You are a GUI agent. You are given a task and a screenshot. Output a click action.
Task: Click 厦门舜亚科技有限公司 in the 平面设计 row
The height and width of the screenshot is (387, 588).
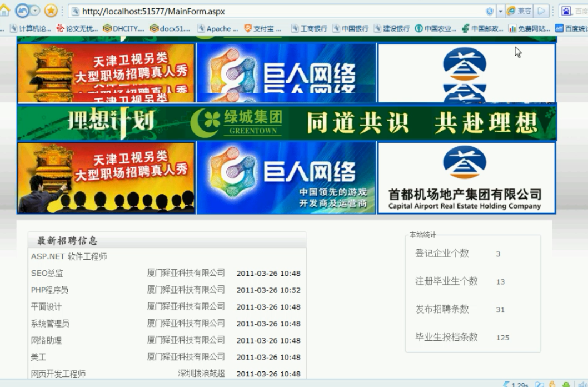tap(186, 306)
